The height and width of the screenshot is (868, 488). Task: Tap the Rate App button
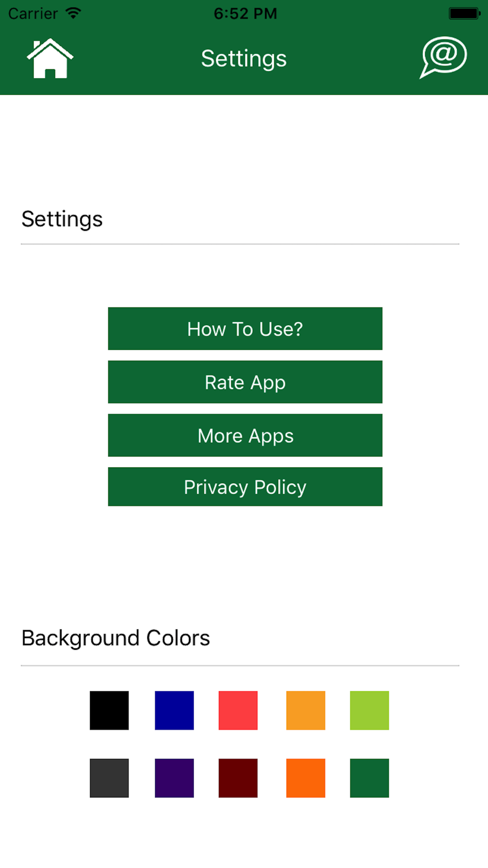pos(245,382)
